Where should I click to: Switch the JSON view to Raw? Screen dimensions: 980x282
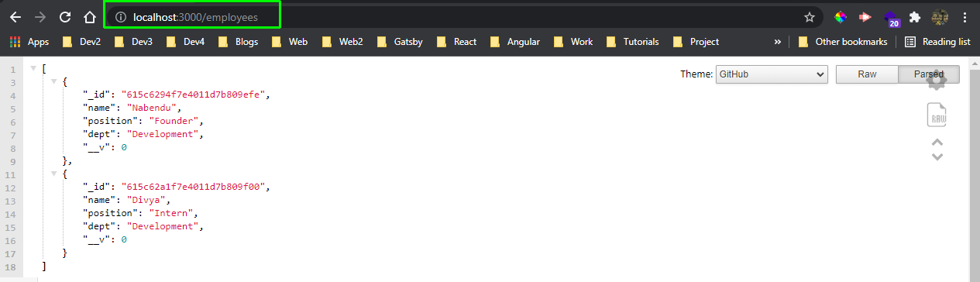point(867,74)
